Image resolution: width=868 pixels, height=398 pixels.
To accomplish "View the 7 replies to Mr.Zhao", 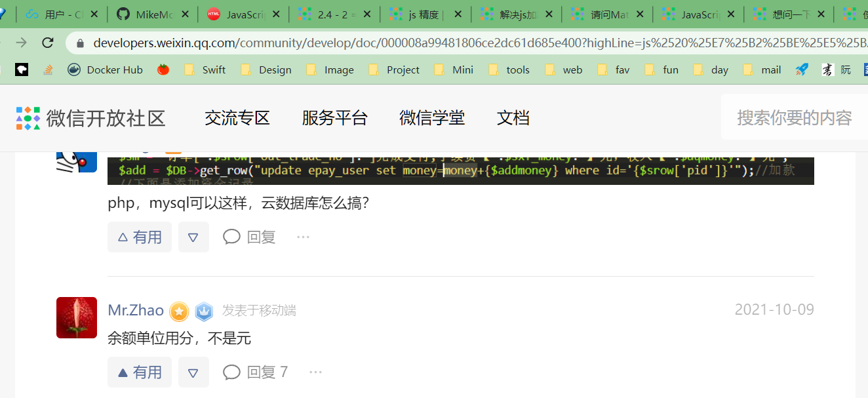I will pos(255,372).
